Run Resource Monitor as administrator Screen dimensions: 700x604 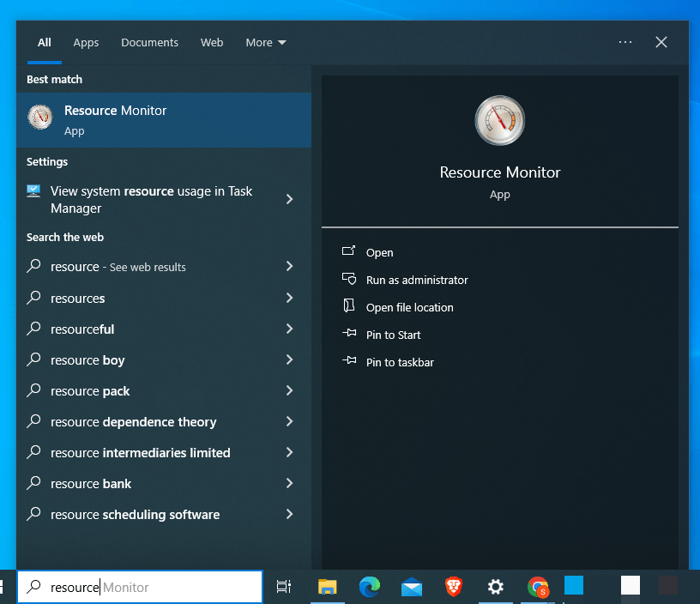pyautogui.click(x=416, y=280)
